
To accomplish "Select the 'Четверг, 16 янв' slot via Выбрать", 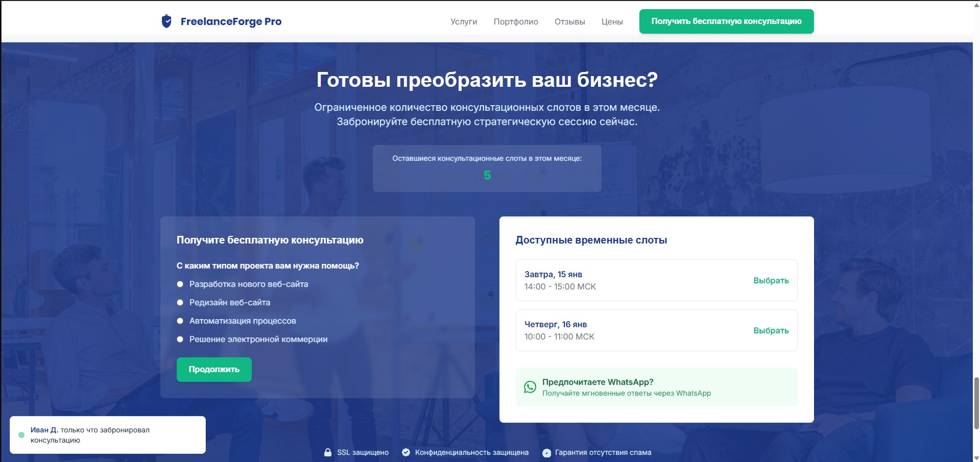I will point(771,330).
